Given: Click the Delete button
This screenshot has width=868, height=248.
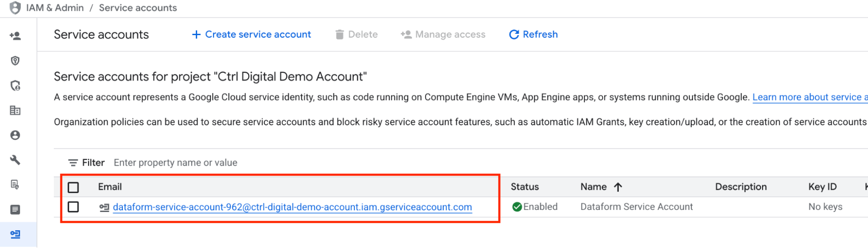Looking at the screenshot, I should pos(356,35).
